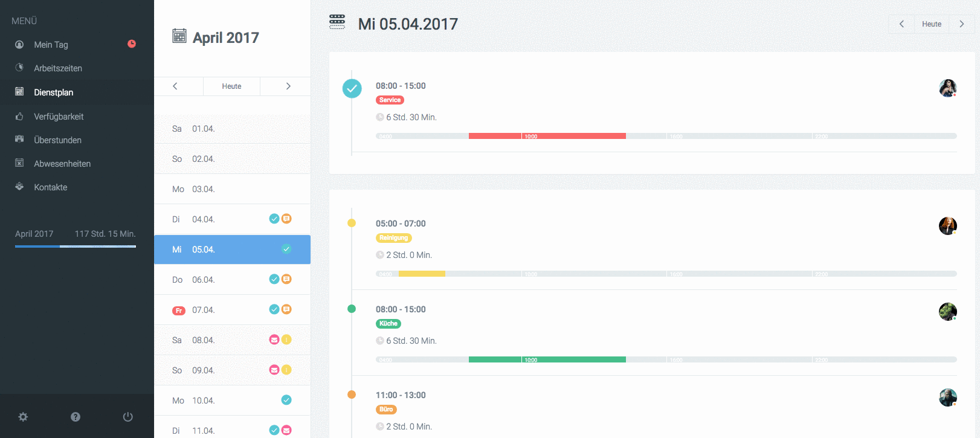Toggle the blue confirmed checkmark on Service shift

(352, 88)
